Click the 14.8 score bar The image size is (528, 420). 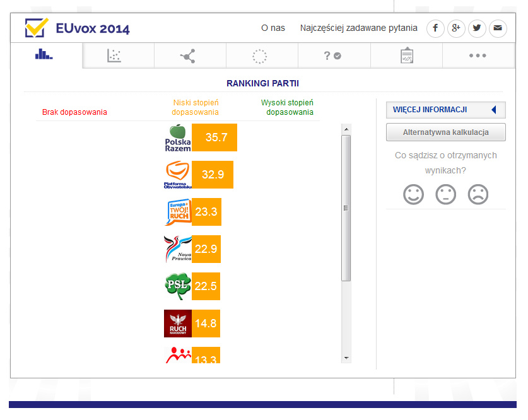(x=206, y=324)
